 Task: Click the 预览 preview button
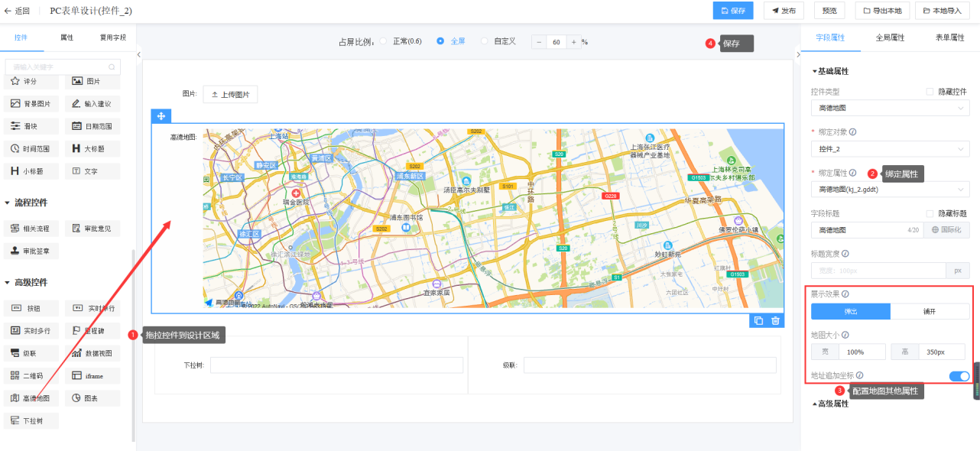click(x=829, y=11)
